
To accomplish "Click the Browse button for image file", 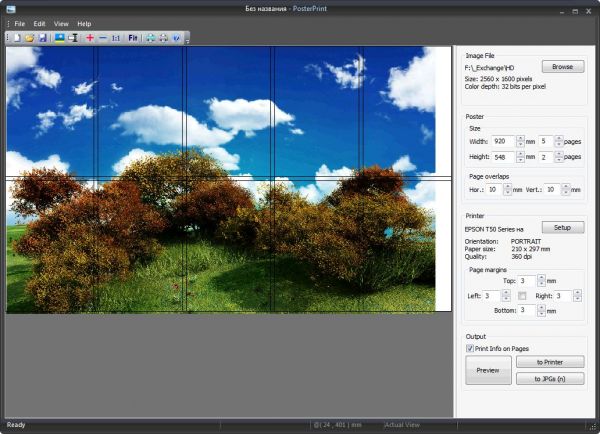I will click(562, 66).
